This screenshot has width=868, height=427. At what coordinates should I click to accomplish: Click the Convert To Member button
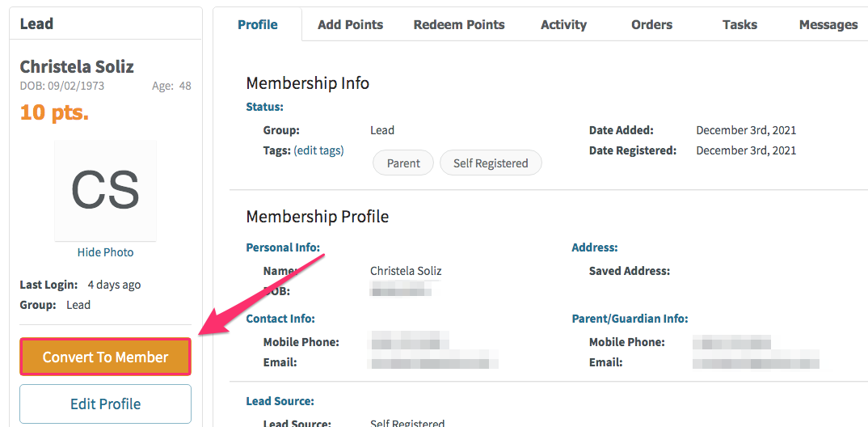tap(105, 357)
